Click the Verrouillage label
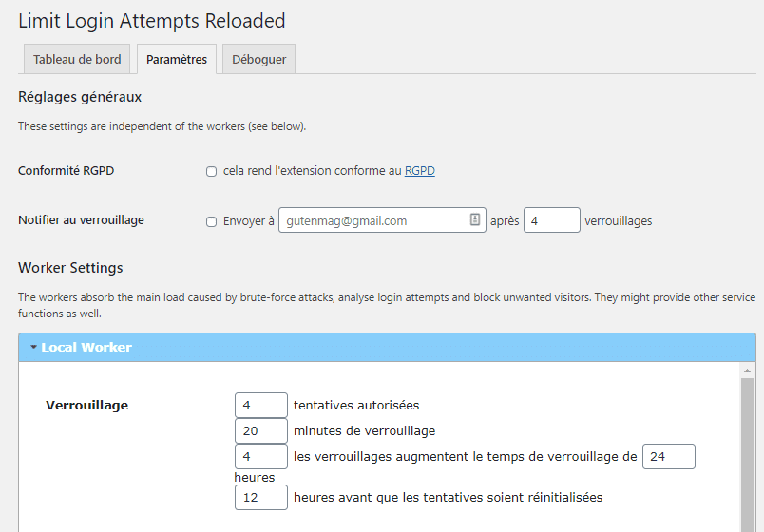 coord(87,406)
